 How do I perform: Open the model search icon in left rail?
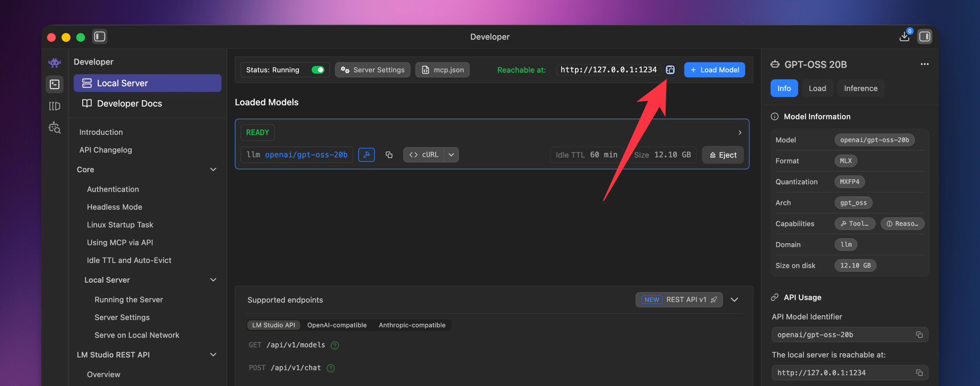click(55, 128)
